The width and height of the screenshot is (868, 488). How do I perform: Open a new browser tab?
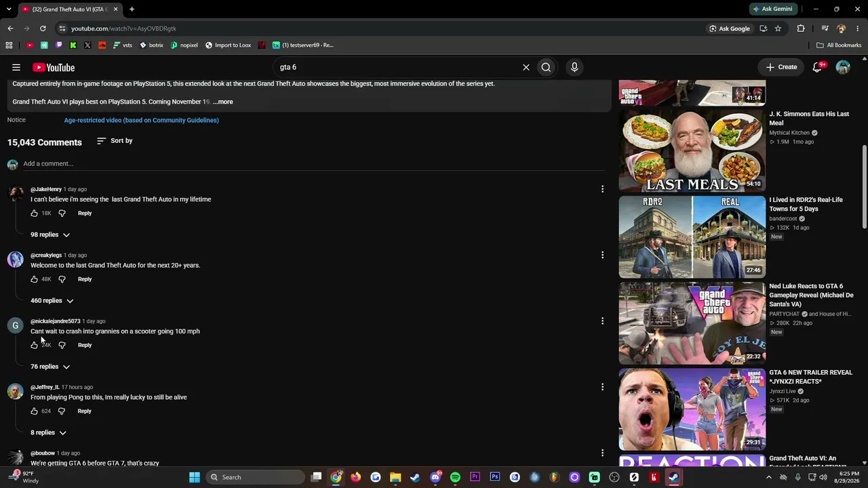point(132,9)
